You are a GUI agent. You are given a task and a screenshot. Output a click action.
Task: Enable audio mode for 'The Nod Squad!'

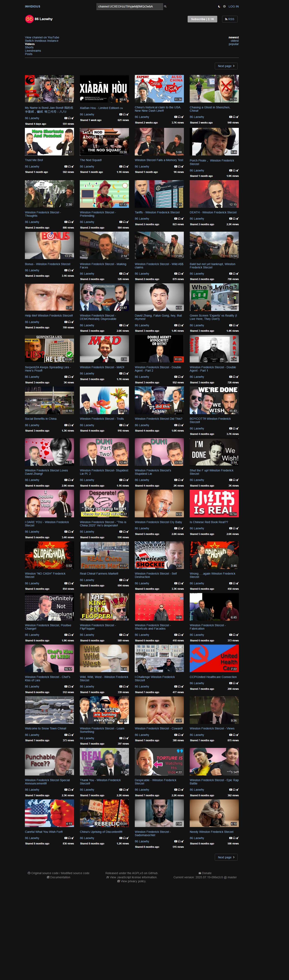click(124, 167)
